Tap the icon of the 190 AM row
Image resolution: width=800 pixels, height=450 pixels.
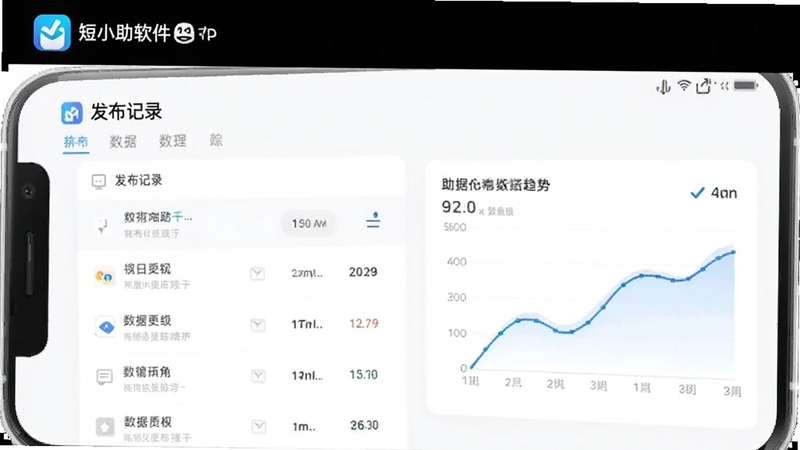(103, 225)
